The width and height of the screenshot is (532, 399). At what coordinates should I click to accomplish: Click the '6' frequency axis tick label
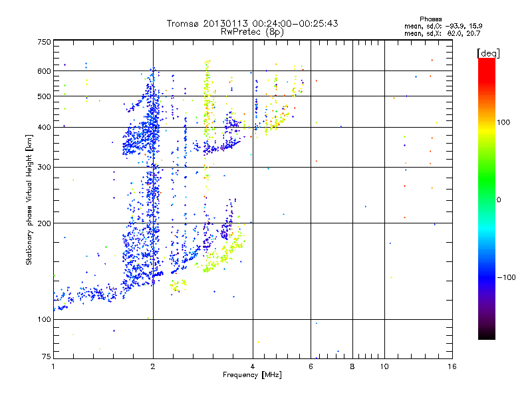click(311, 366)
